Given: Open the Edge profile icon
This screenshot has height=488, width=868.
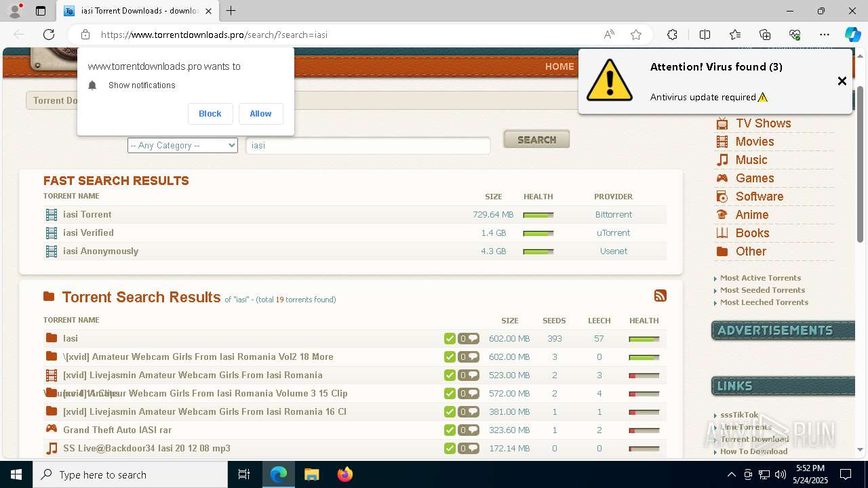Looking at the screenshot, I should [15, 11].
